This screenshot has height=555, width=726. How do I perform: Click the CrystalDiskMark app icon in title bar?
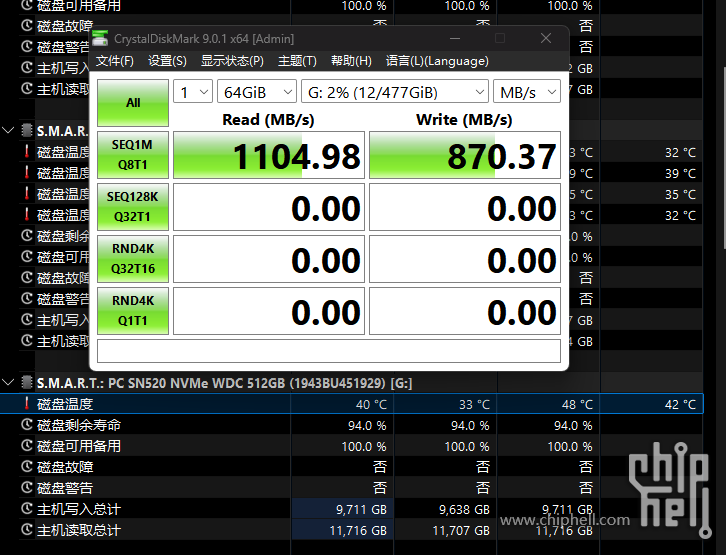(100, 39)
